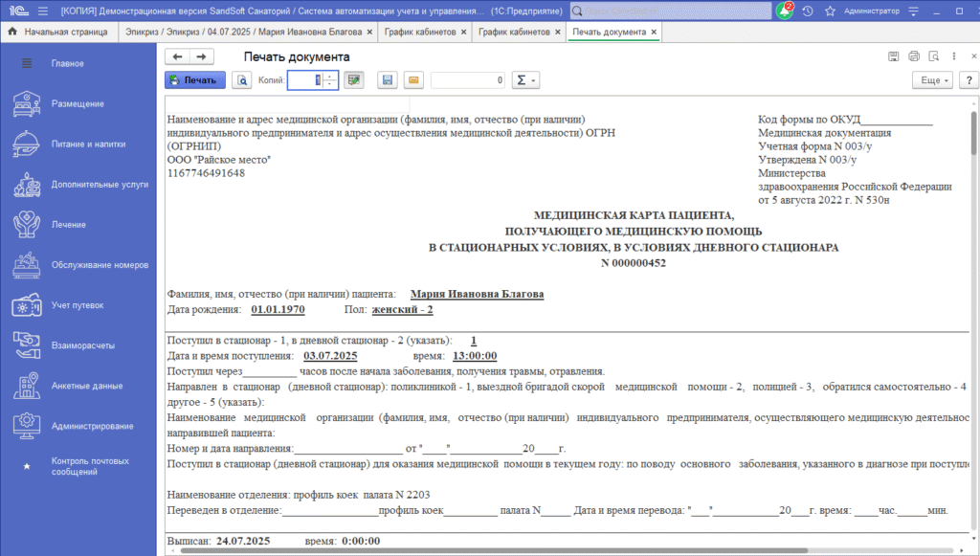Click the notifications bell icon
This screenshot has width=980, height=556.
point(785,11)
